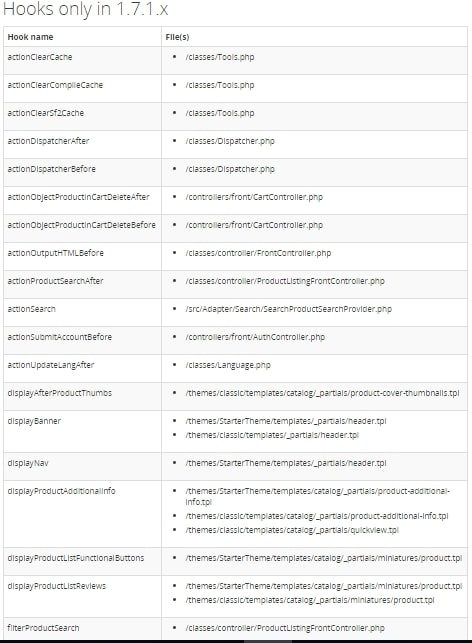Click quickview.tpl path in displayProductAdditionalInfo

(x=292, y=530)
